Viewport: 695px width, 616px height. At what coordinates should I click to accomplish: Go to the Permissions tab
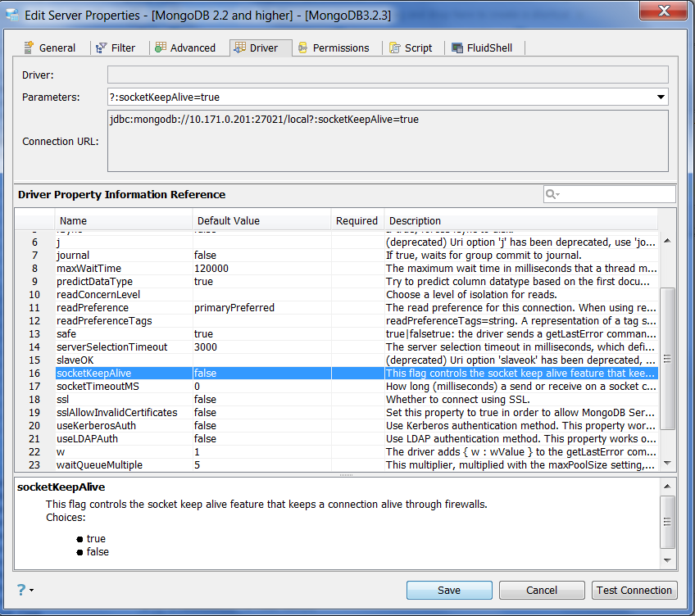coord(334,48)
